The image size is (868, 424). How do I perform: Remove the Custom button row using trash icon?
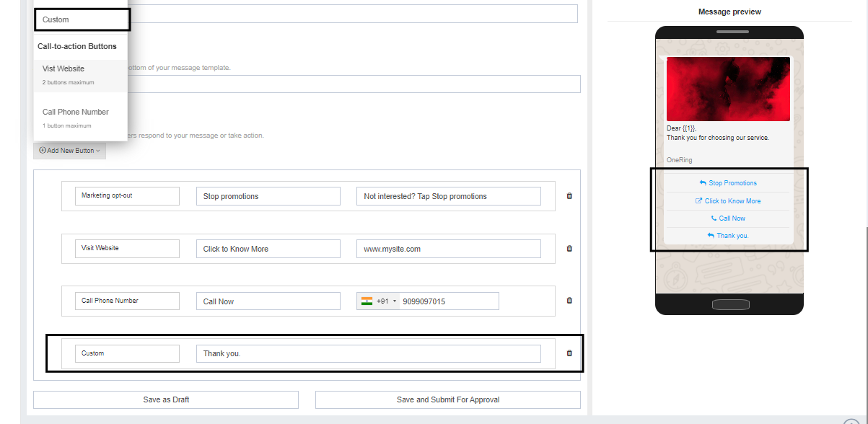coord(569,353)
